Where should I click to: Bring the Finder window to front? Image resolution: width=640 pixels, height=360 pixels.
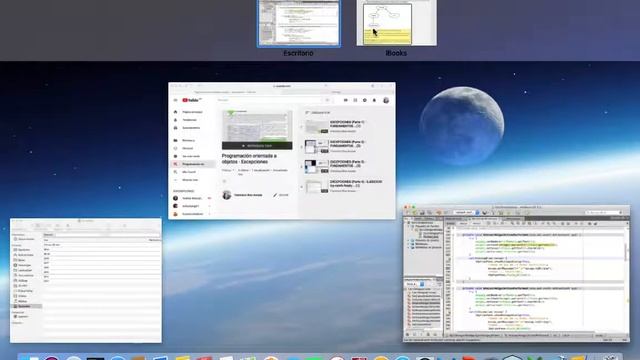coord(86,280)
